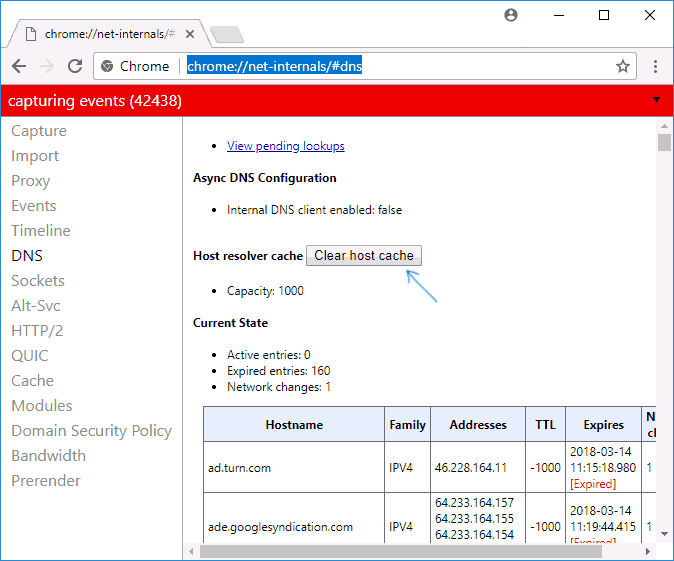This screenshot has height=561, width=674.
Task: Go to the Prerender section
Action: click(46, 480)
